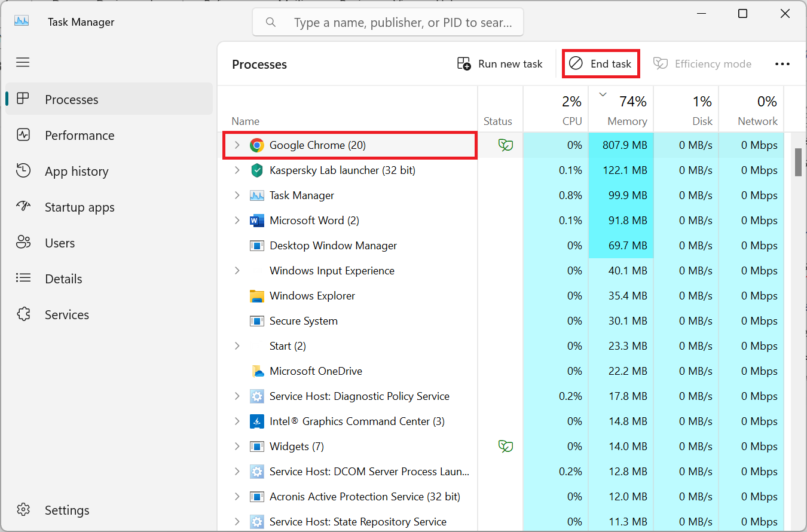This screenshot has height=532, width=807.
Task: Sort processes by CPU column
Action: pyautogui.click(x=556, y=109)
